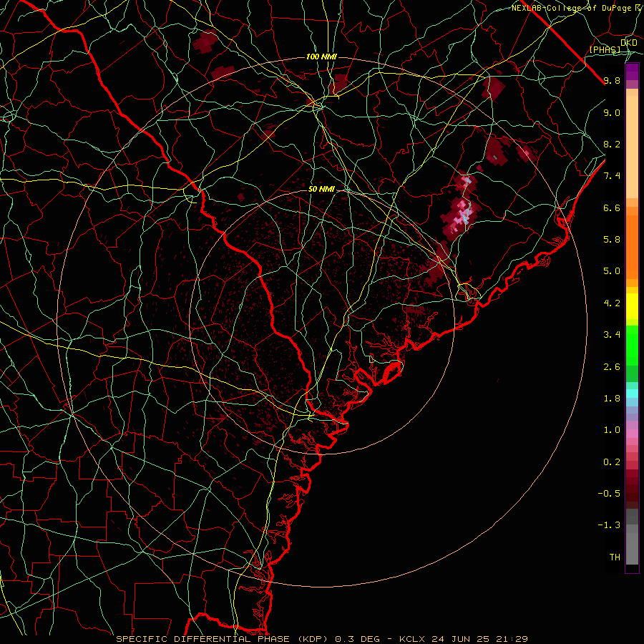
Task: Select the 7.4 scale value
Action: 612,176
